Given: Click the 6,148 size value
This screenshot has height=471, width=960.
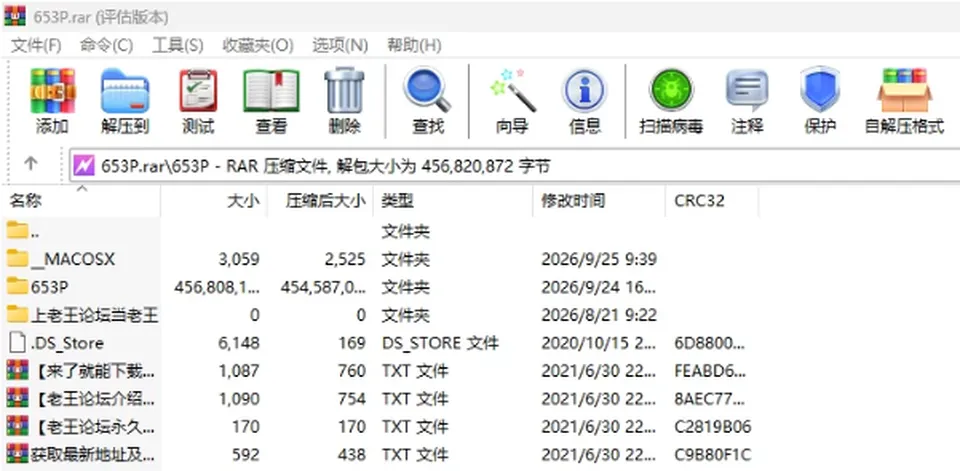Looking at the screenshot, I should (239, 344).
